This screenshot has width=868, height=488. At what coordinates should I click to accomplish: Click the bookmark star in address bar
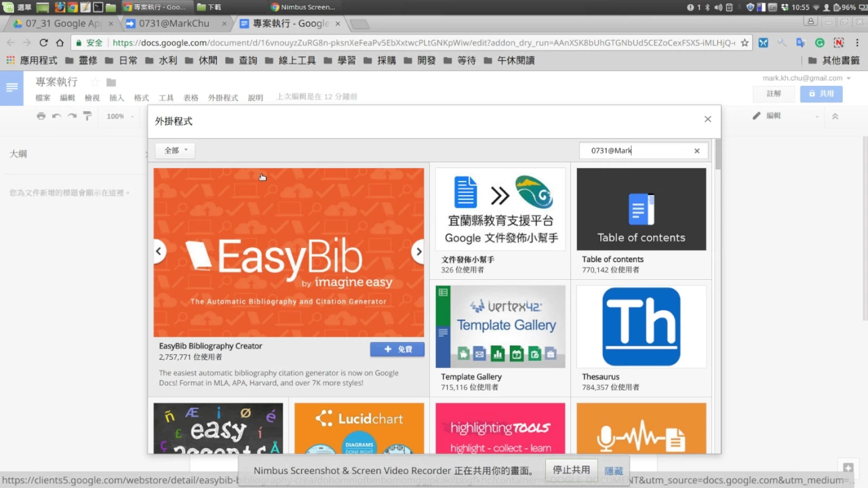pyautogui.click(x=745, y=43)
